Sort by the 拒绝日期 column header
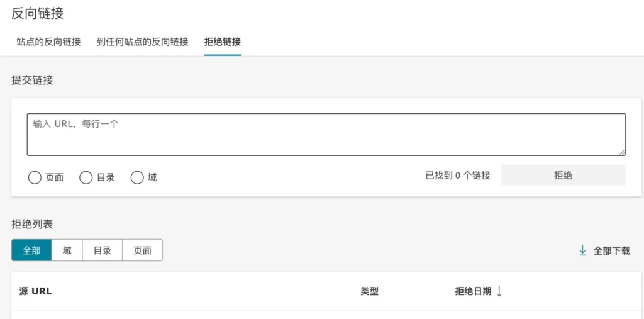Image resolution: width=644 pixels, height=319 pixels. pyautogui.click(x=473, y=291)
